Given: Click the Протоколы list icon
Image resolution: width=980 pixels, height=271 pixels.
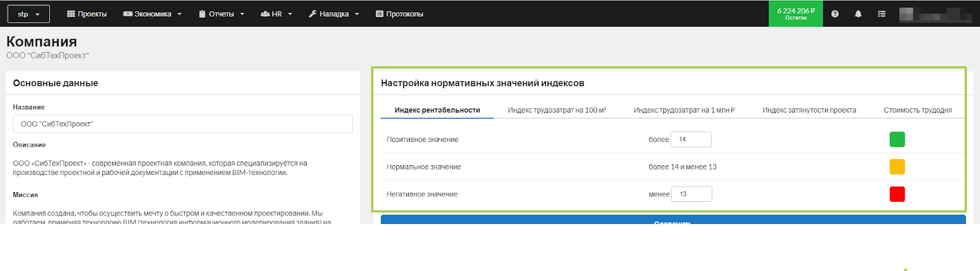Looking at the screenshot, I should (379, 13).
